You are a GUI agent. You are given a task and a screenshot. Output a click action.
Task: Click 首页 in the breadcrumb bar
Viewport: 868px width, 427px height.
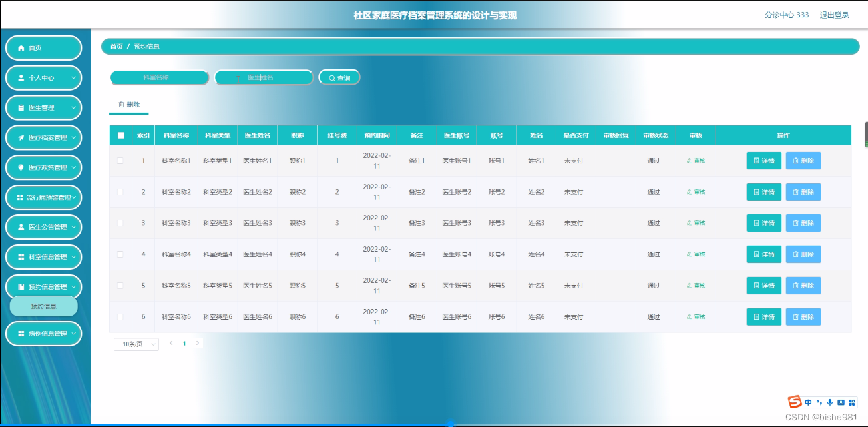pos(116,47)
